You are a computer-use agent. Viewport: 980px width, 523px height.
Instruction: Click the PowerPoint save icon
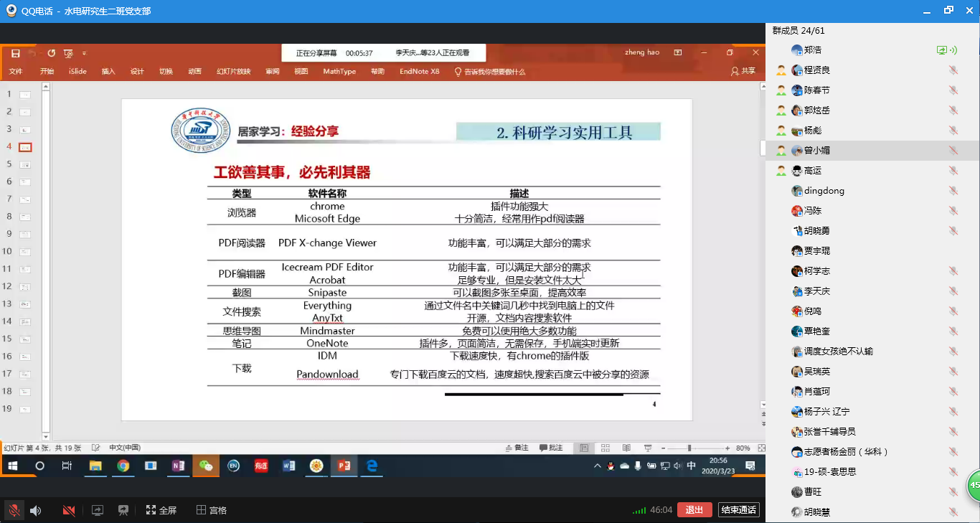click(x=15, y=53)
